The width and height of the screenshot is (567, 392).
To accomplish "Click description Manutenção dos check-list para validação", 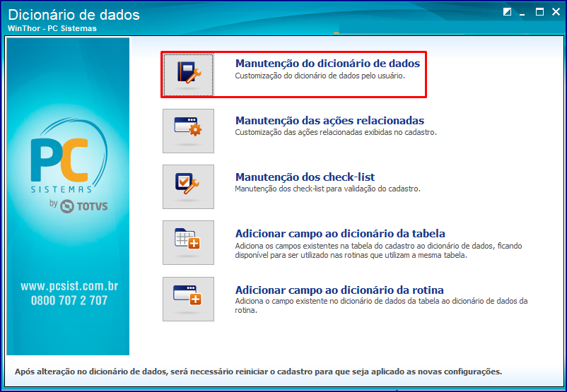I will point(327,189).
